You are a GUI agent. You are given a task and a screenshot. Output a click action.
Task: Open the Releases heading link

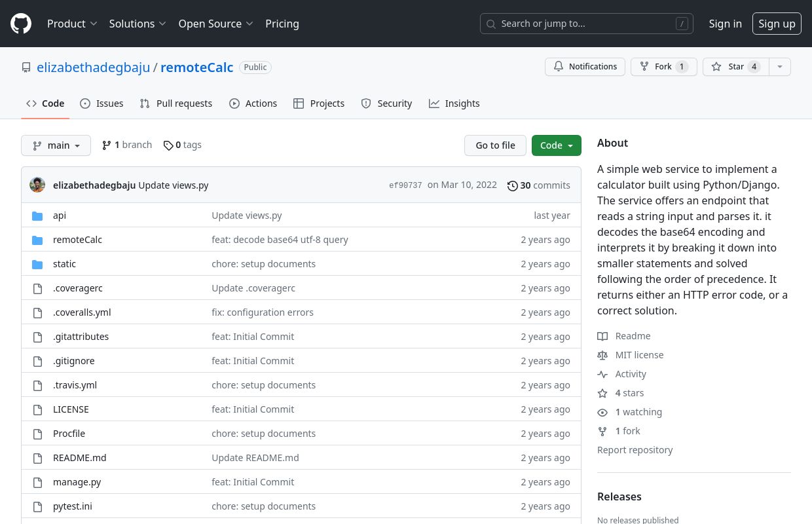pyautogui.click(x=619, y=496)
